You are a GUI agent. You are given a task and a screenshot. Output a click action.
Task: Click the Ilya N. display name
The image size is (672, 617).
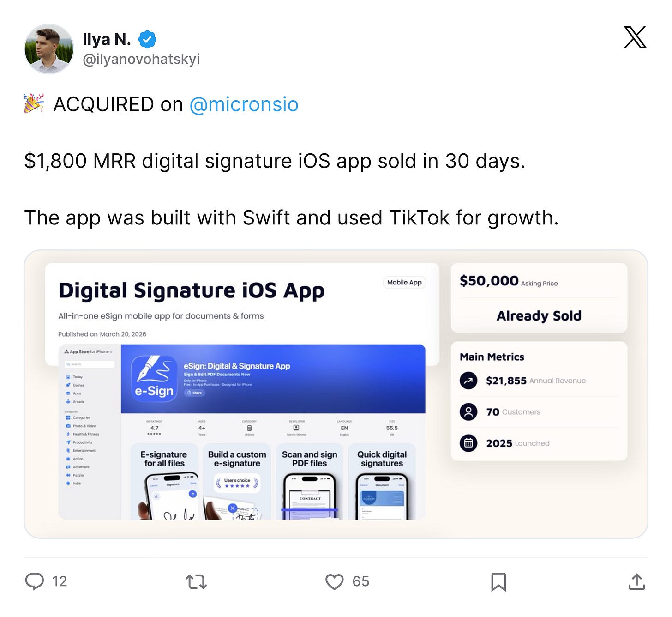click(x=107, y=40)
